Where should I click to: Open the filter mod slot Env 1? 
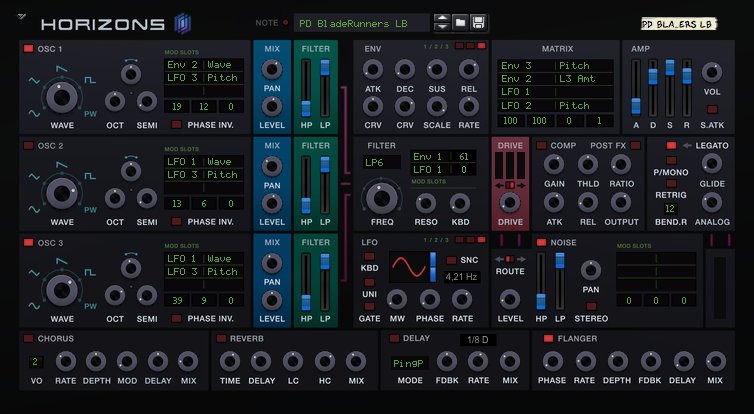[443, 157]
